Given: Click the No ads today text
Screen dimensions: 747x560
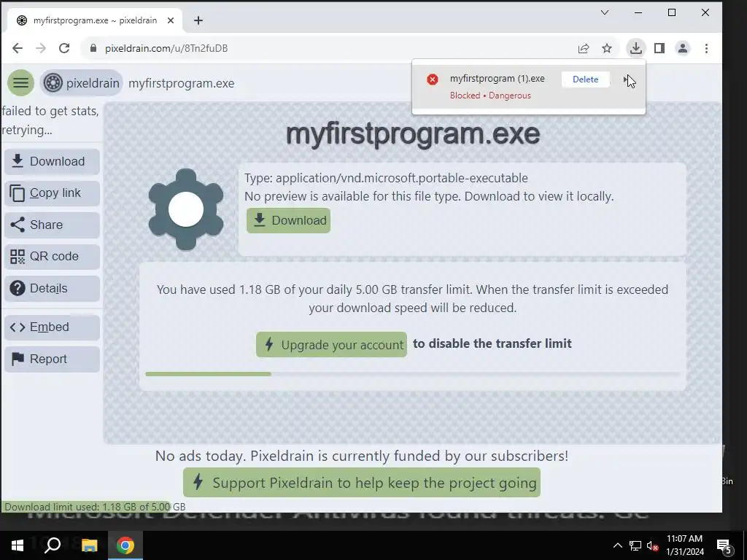Looking at the screenshot, I should click(362, 456).
